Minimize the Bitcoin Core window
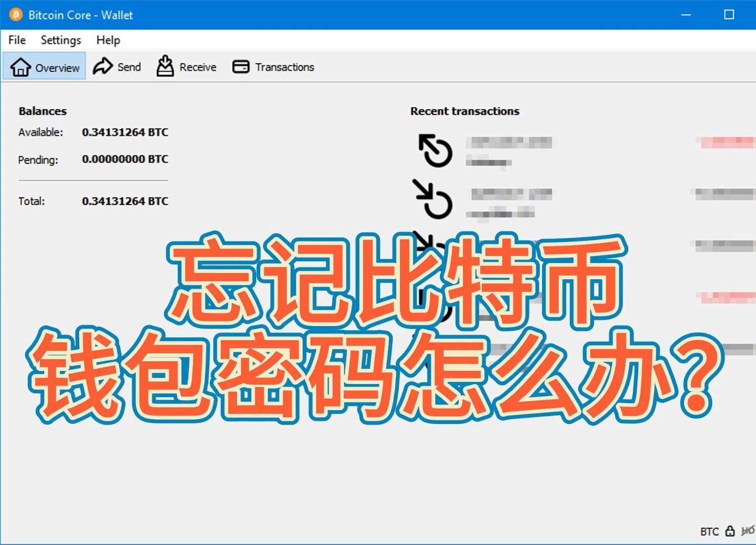 [x=686, y=15]
